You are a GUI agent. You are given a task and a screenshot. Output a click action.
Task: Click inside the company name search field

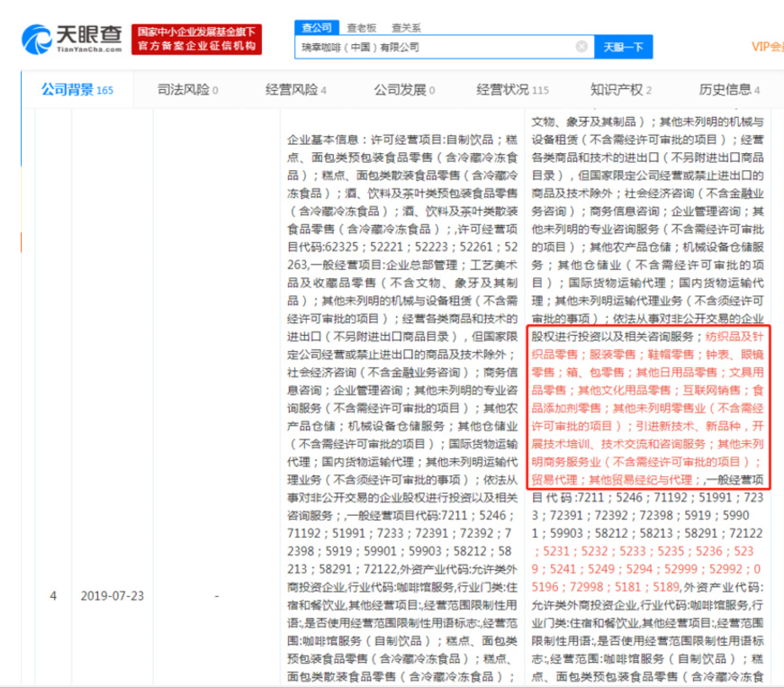[441, 46]
